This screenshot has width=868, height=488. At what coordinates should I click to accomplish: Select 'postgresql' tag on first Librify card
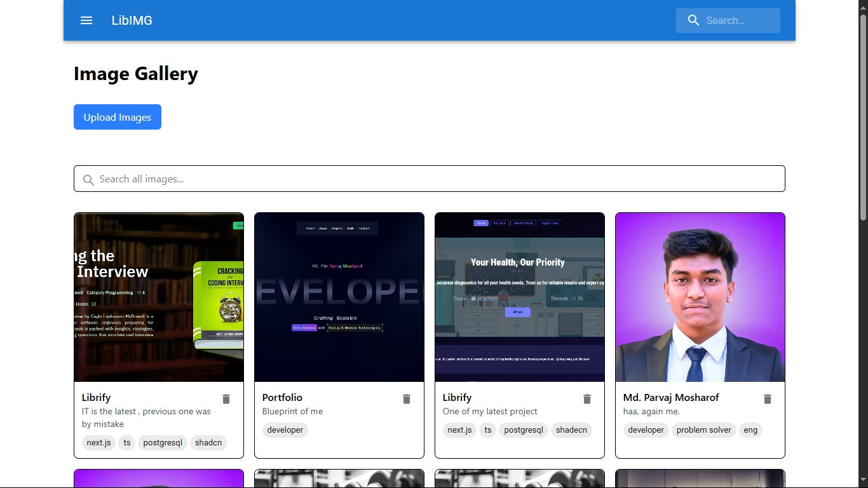coord(162,443)
